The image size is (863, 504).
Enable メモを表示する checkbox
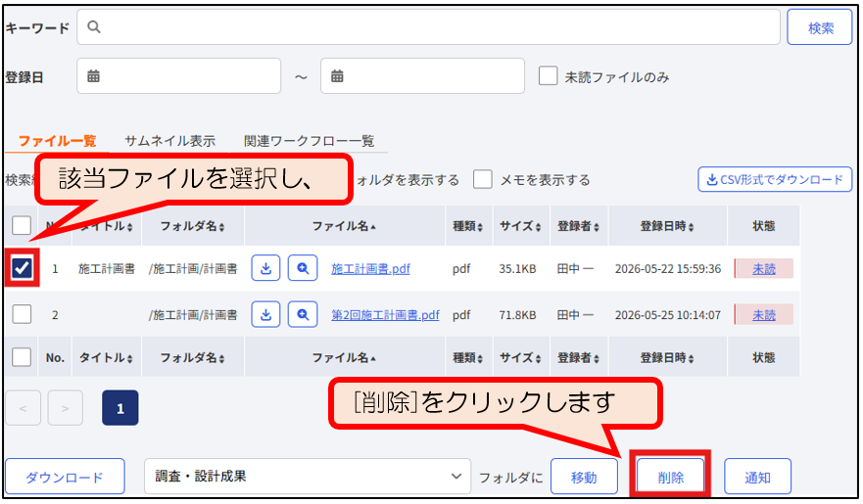point(483,179)
